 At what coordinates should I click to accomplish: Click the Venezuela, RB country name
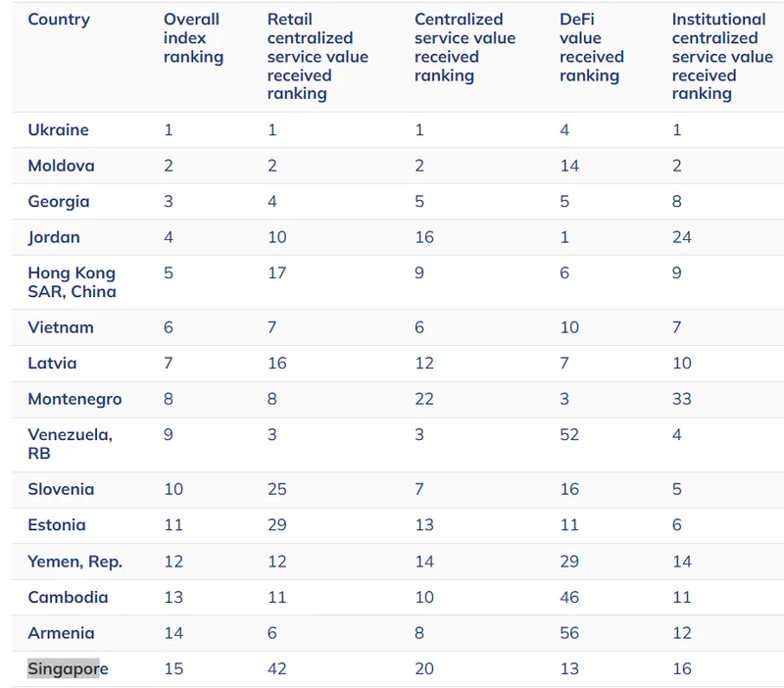coord(70,444)
